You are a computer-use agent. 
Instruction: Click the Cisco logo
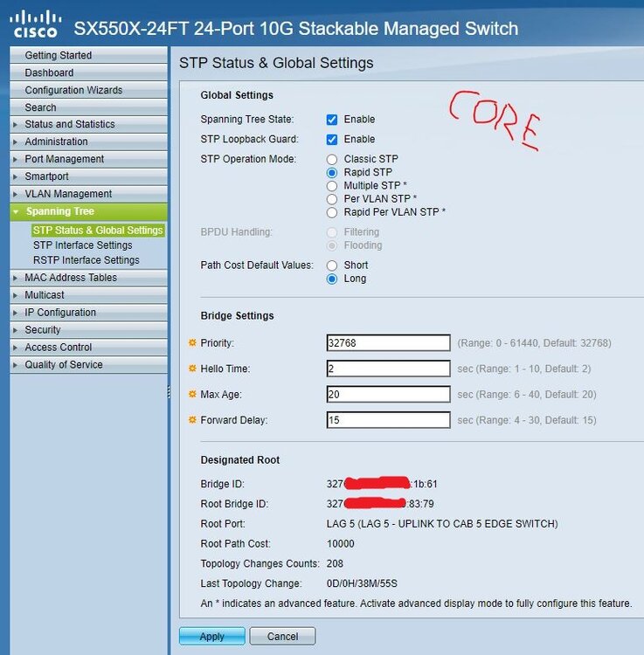tap(36, 24)
